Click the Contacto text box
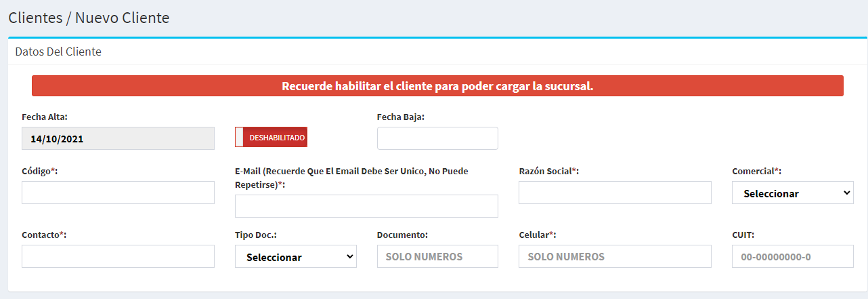The width and height of the screenshot is (868, 299). 118,256
